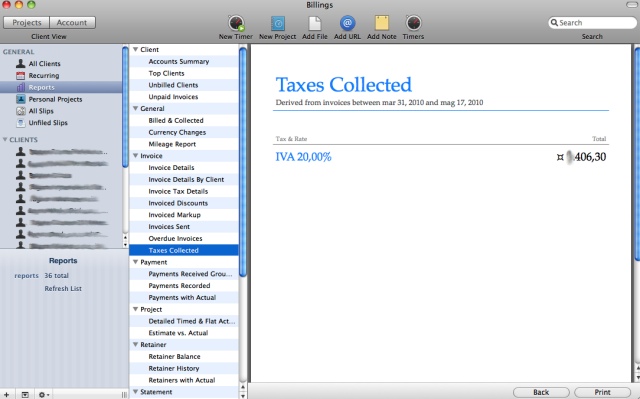Click the Refresh List link
640x399 pixels.
tap(63, 288)
